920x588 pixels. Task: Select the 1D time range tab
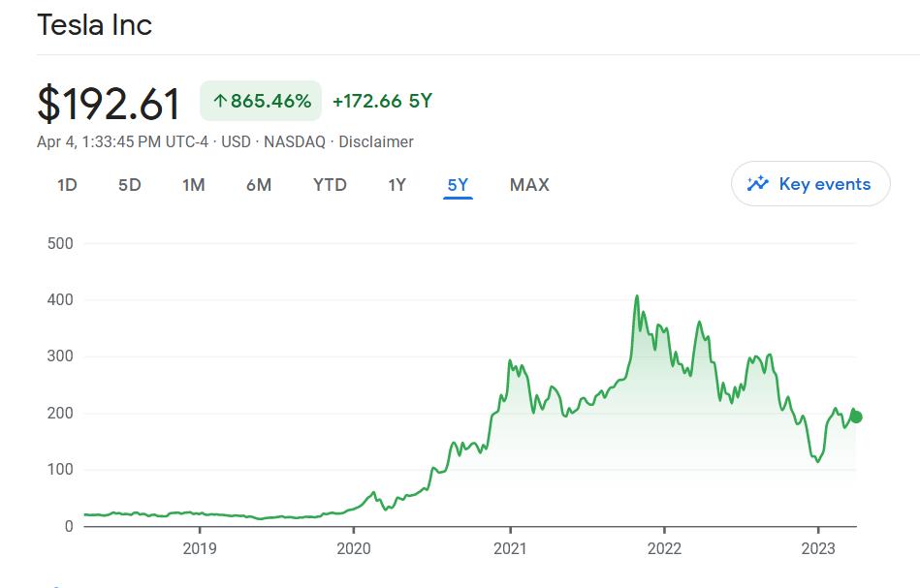pos(67,185)
